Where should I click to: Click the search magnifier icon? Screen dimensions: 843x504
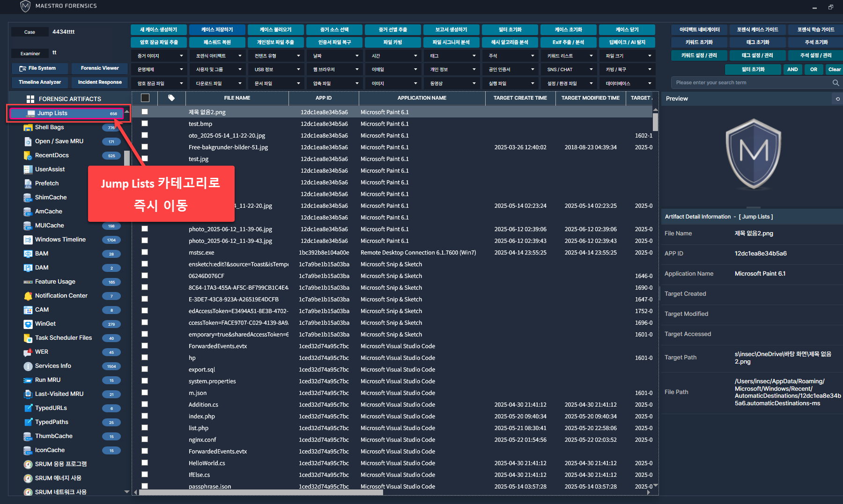[x=836, y=83]
